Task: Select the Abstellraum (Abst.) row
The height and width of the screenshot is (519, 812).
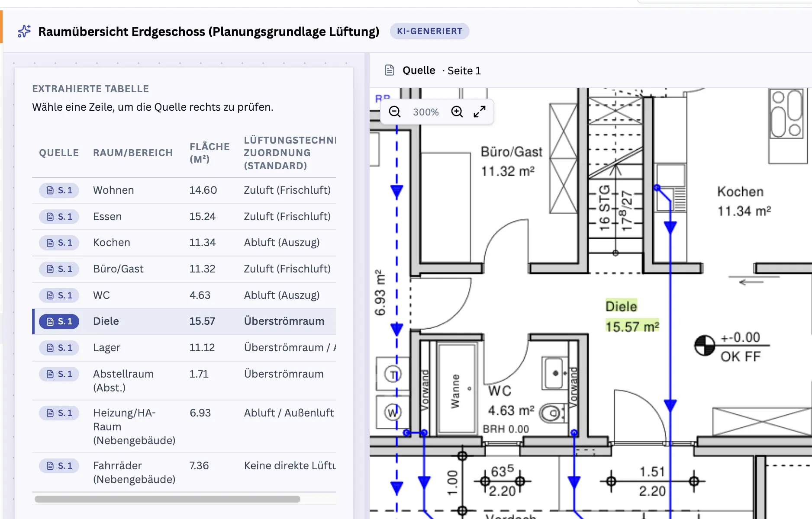Action: [184, 381]
